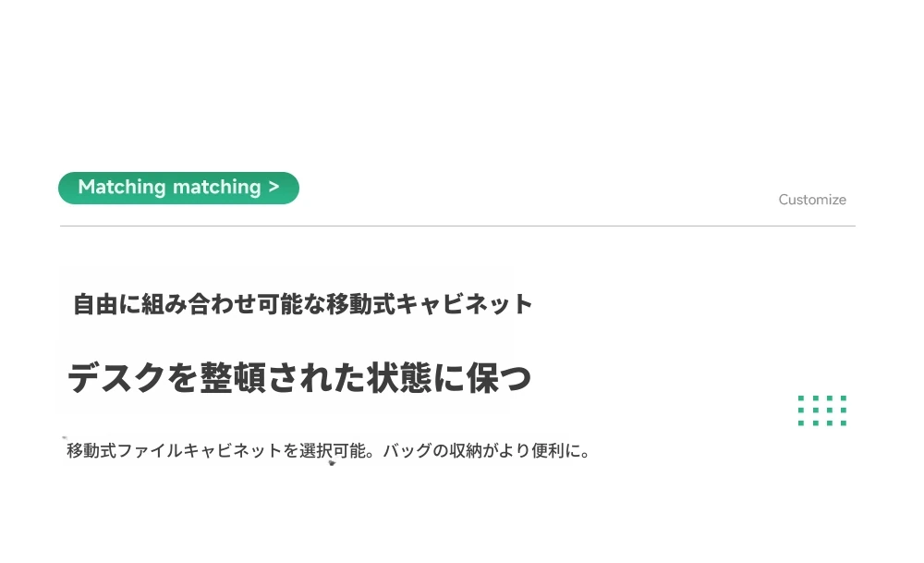This screenshot has width=924, height=563.
Task: Click the green dotted grid icon
Action: 822,410
